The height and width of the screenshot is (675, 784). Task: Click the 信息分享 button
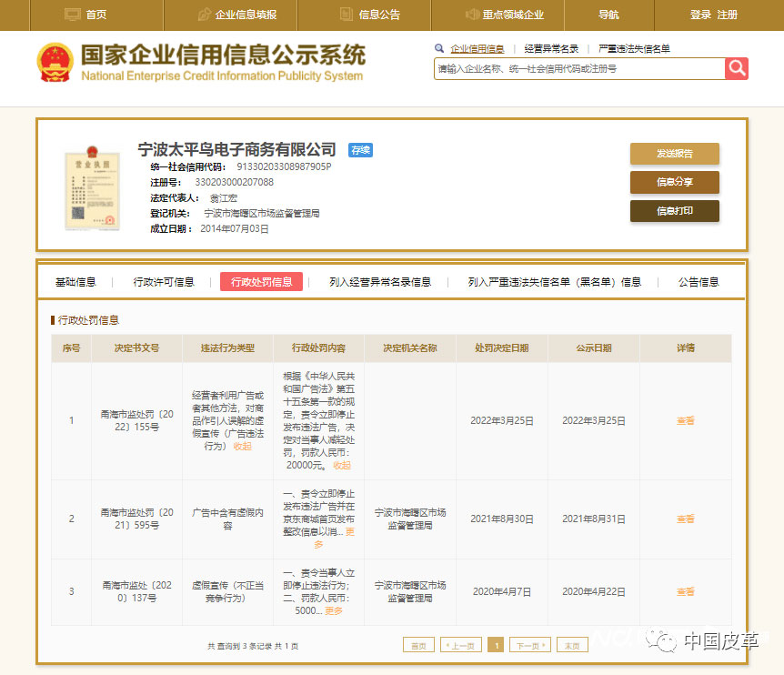pyautogui.click(x=675, y=182)
